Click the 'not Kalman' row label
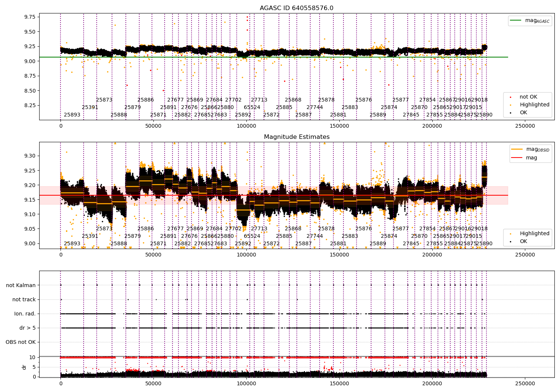This screenshot has width=560, height=392. (x=21, y=285)
